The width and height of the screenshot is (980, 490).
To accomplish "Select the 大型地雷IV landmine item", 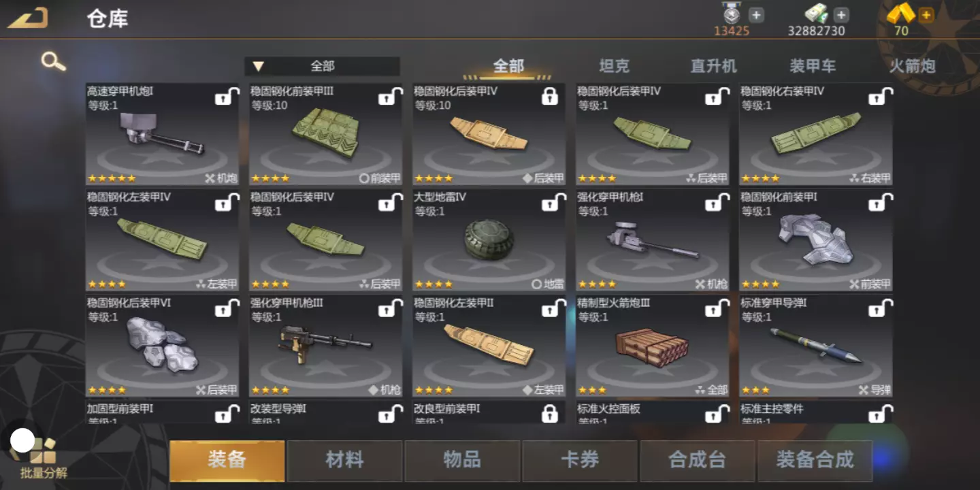I will pos(489,241).
